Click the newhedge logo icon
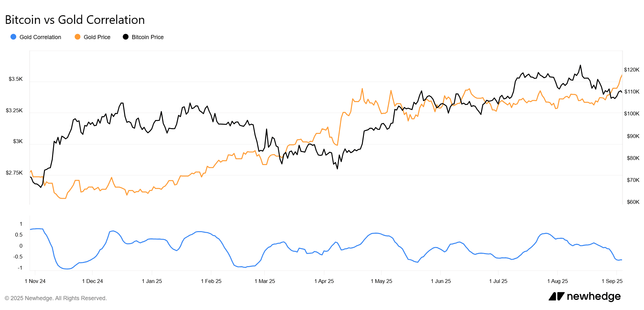644x310 pixels. pyautogui.click(x=556, y=296)
